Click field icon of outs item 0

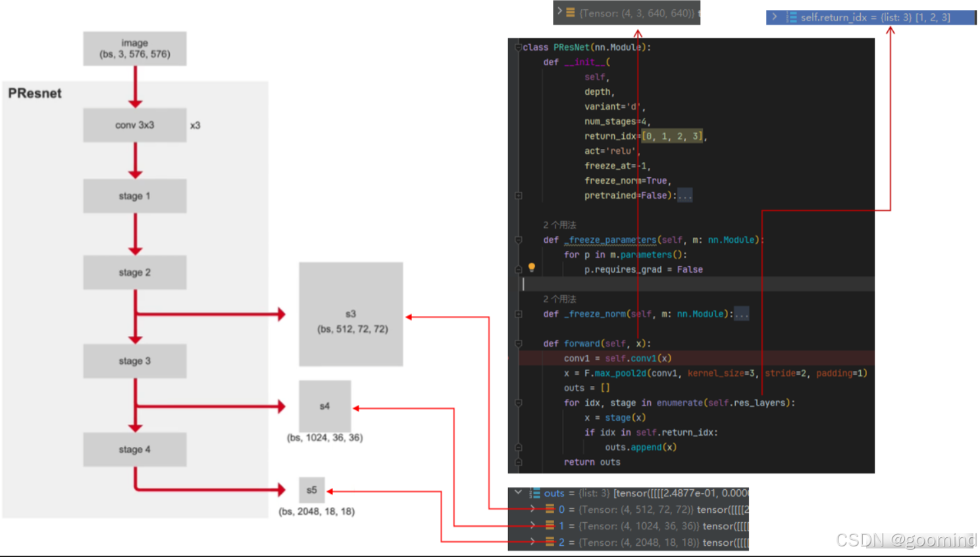click(550, 509)
